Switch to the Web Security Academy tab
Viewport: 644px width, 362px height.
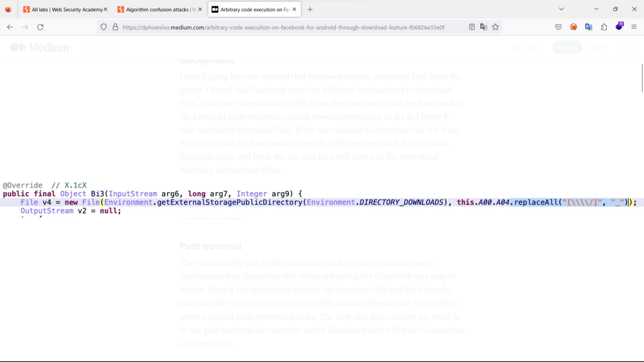[x=64, y=9]
